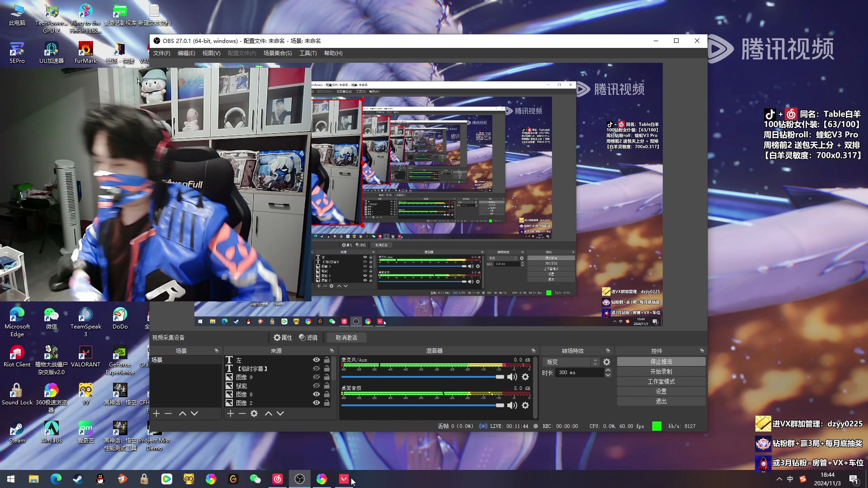This screenshot has height=488, width=868.
Task: Toggle lock on 图像 8 source
Action: click(327, 394)
